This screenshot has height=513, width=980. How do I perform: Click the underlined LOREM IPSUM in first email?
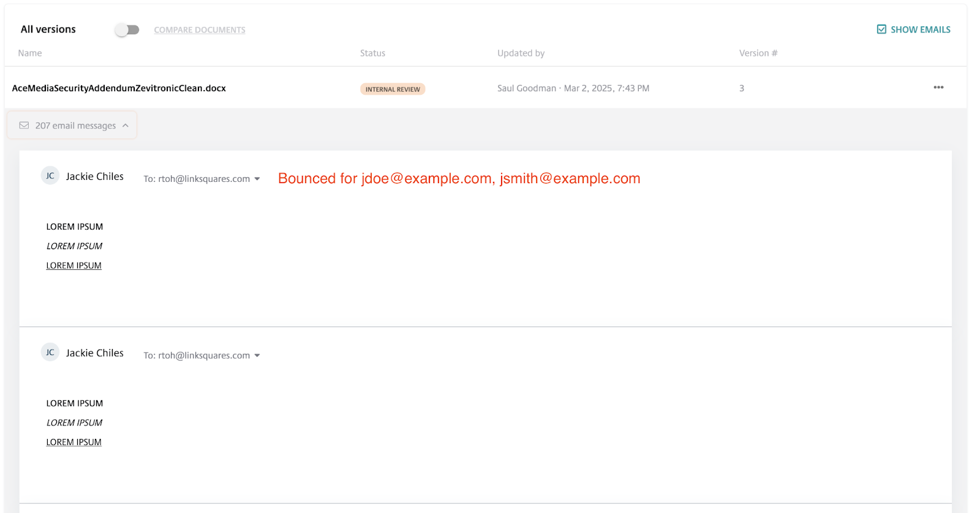tap(74, 266)
